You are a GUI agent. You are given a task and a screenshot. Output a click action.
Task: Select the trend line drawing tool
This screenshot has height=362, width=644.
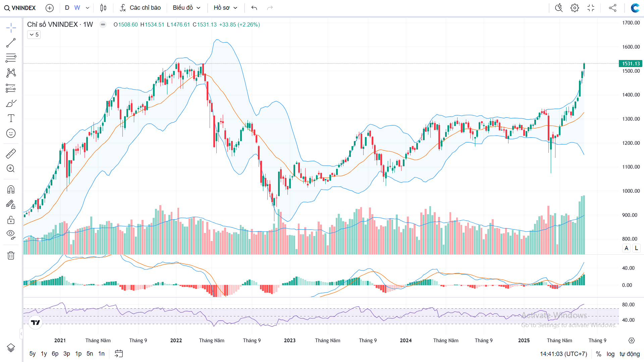pos(11,43)
